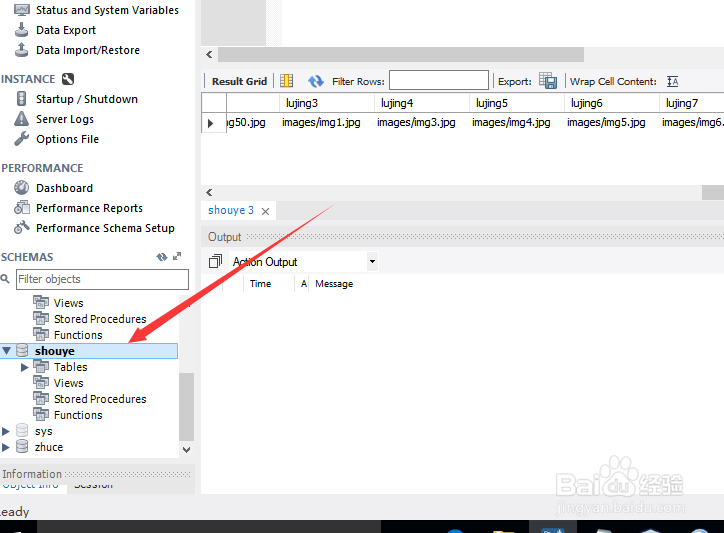
Task: Open Server Logs
Action: coord(65,119)
